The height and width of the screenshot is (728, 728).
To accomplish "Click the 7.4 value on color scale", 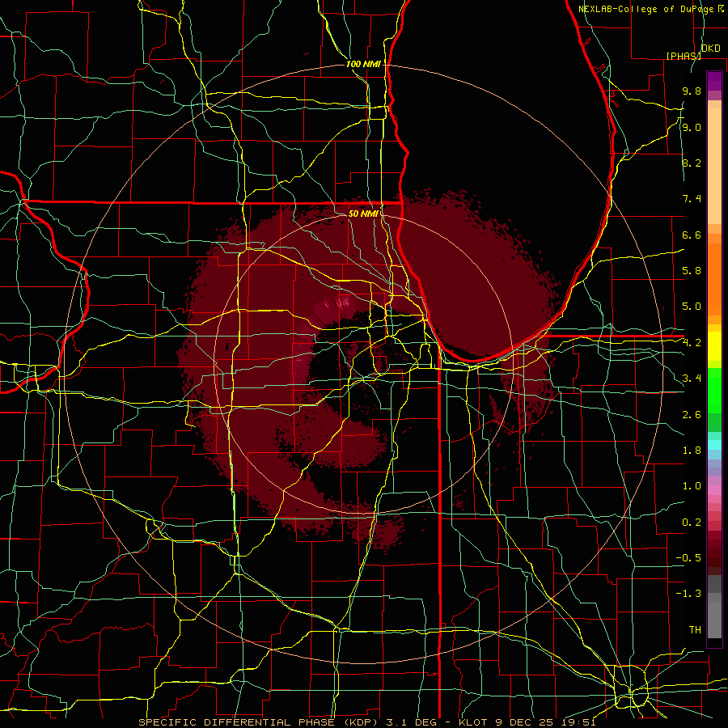I will pyautogui.click(x=692, y=199).
